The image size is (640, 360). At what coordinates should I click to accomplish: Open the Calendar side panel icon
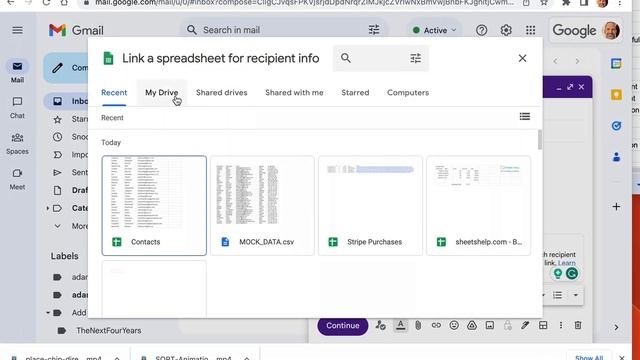[x=616, y=64]
